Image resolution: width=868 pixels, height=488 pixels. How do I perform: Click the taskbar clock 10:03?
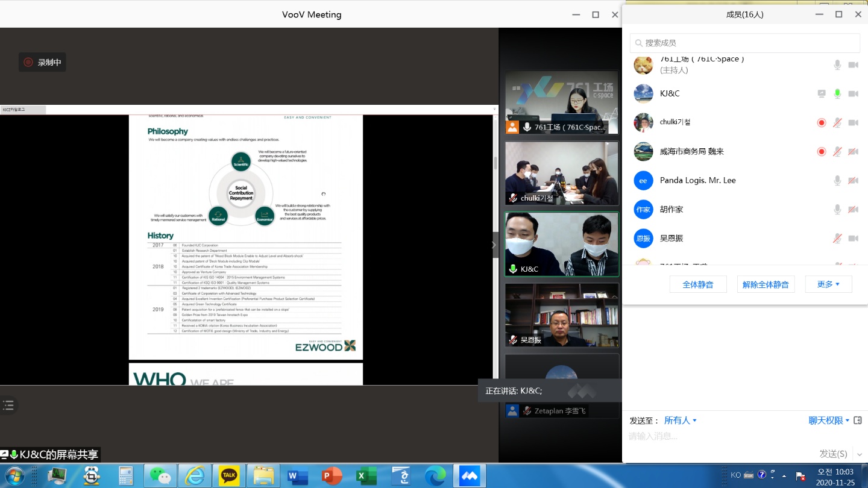click(835, 471)
